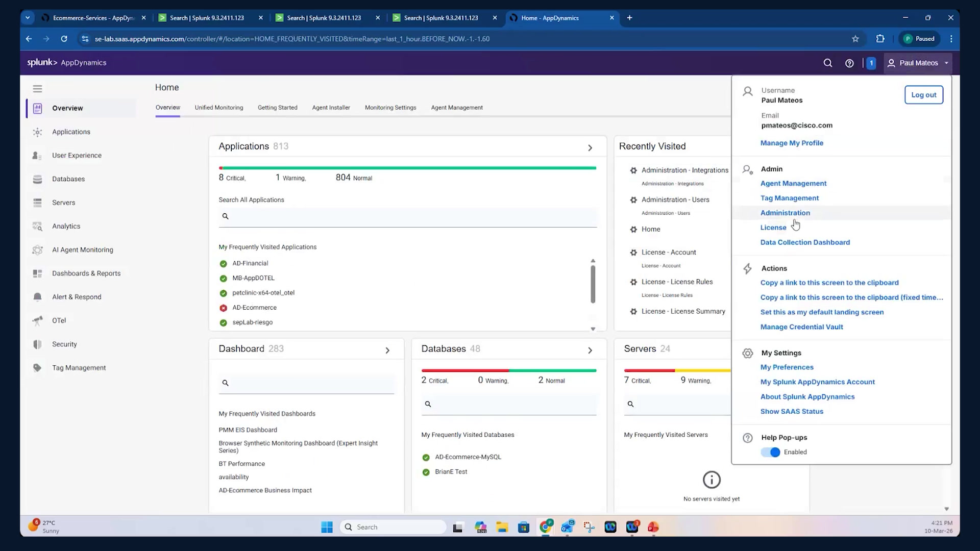This screenshot has width=980, height=551.
Task: Expand the Applications card chevron
Action: point(590,148)
